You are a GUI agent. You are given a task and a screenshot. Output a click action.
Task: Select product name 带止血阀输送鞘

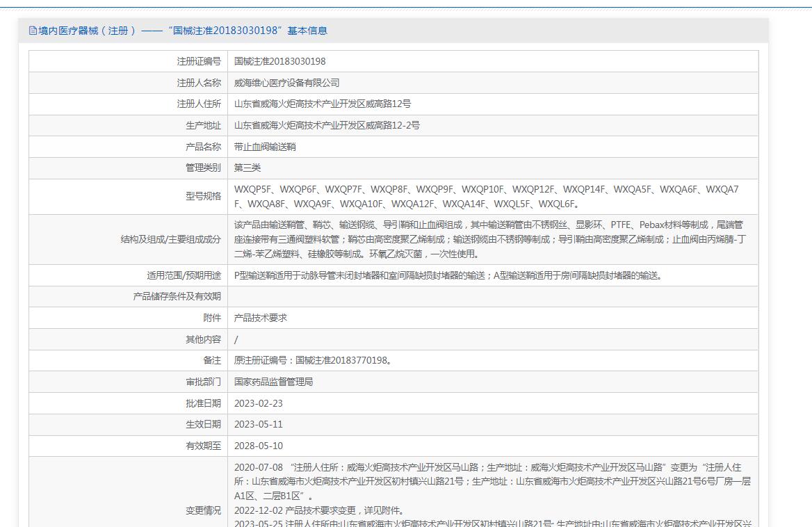[265, 147]
